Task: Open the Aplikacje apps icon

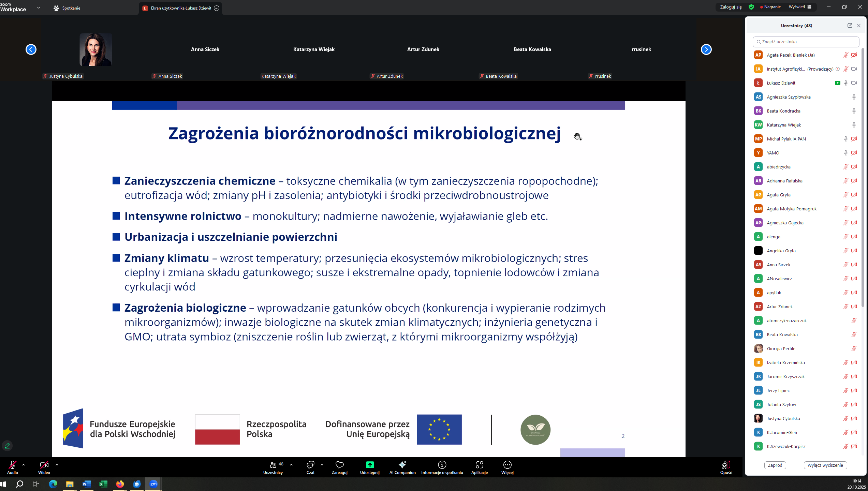Action: click(479, 465)
